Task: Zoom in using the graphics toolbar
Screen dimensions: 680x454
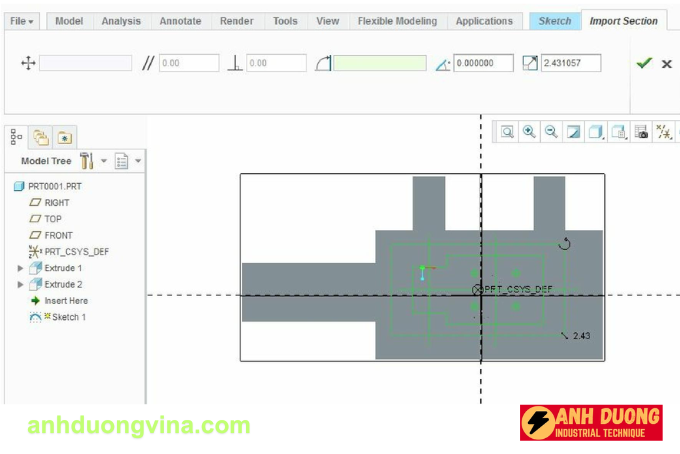Action: click(x=528, y=132)
